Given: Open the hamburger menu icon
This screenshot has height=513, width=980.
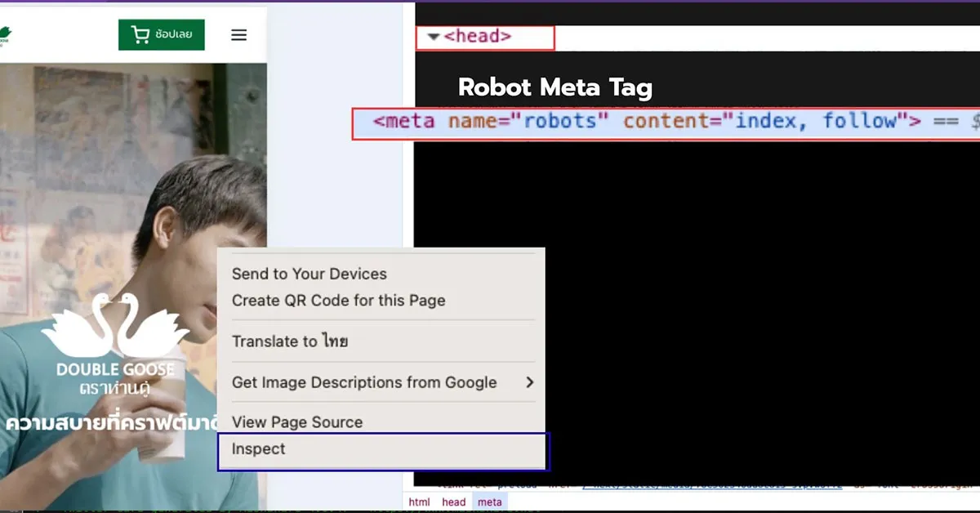Looking at the screenshot, I should coord(238,35).
